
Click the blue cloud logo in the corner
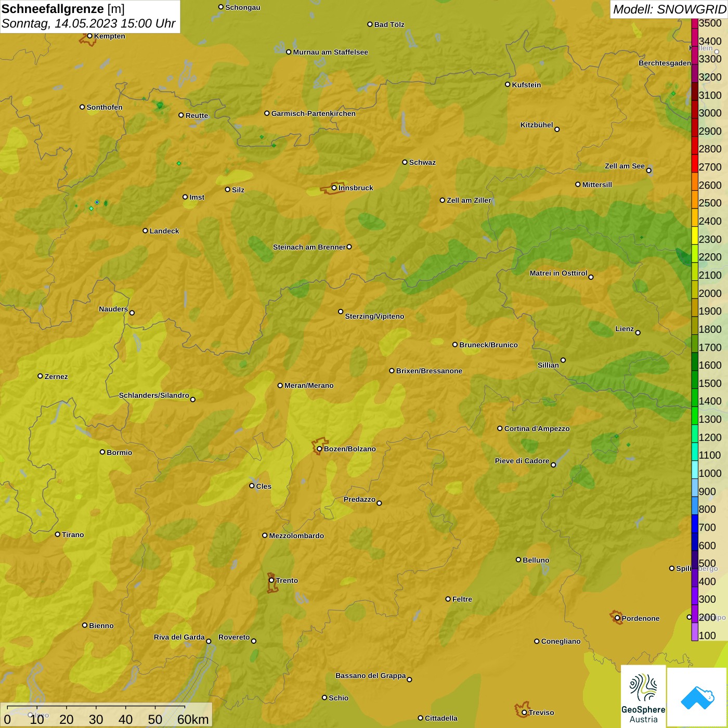click(x=697, y=697)
